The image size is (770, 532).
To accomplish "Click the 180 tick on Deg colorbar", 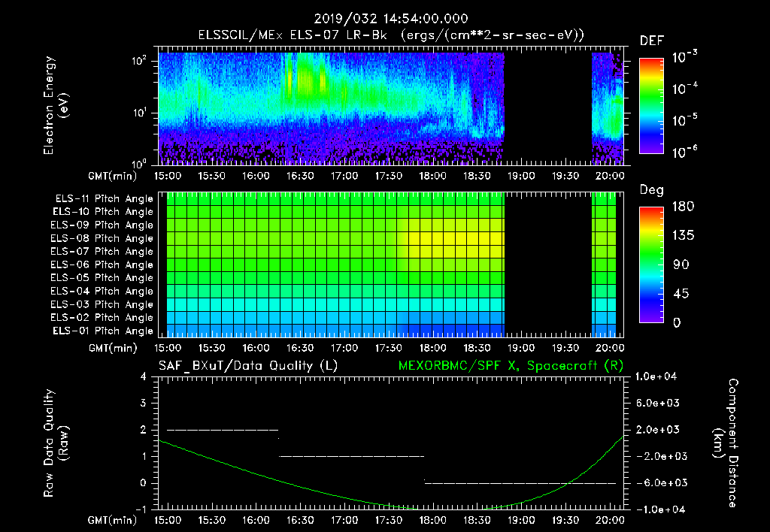I will pos(683,207).
